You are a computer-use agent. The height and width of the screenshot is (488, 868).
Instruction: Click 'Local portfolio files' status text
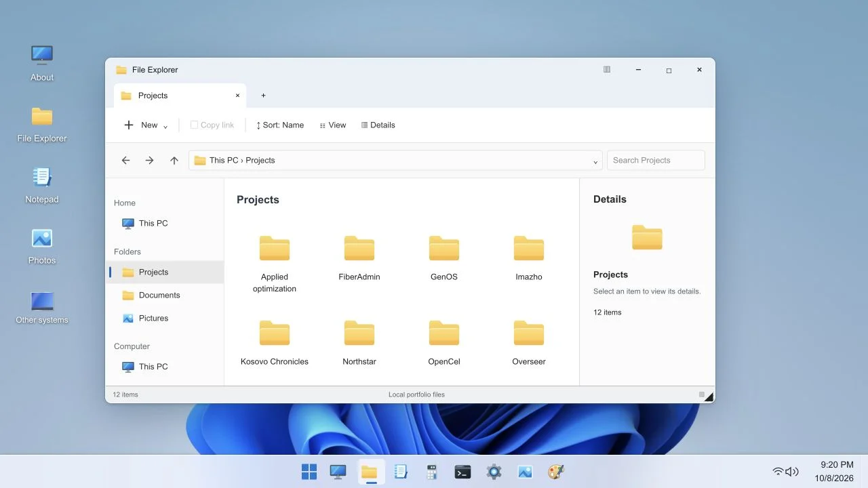(416, 394)
